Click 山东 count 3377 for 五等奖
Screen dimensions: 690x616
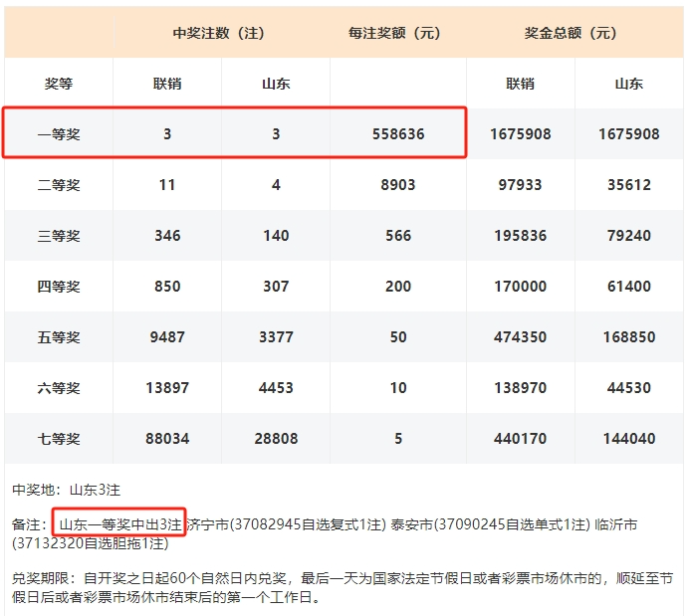click(x=276, y=337)
